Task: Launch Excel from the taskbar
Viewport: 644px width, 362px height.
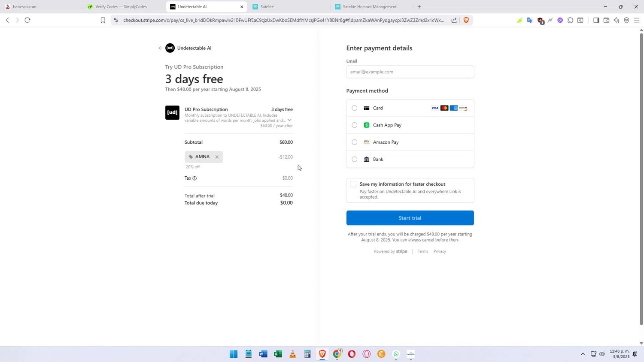Action: point(278,354)
